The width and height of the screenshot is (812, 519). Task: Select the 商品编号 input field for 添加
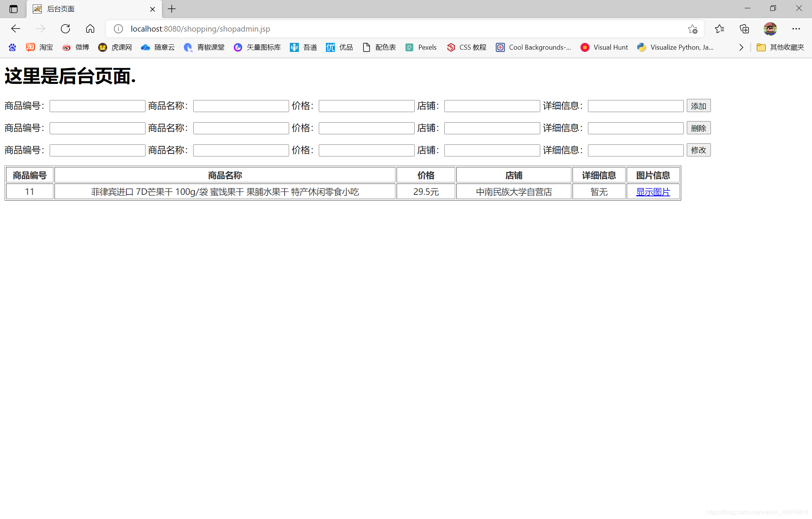tap(97, 106)
